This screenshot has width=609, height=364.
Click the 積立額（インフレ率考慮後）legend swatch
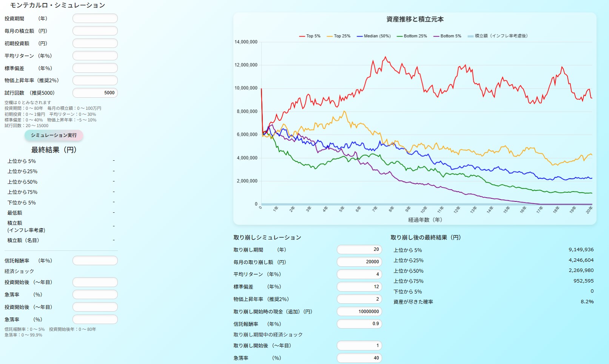click(x=470, y=36)
